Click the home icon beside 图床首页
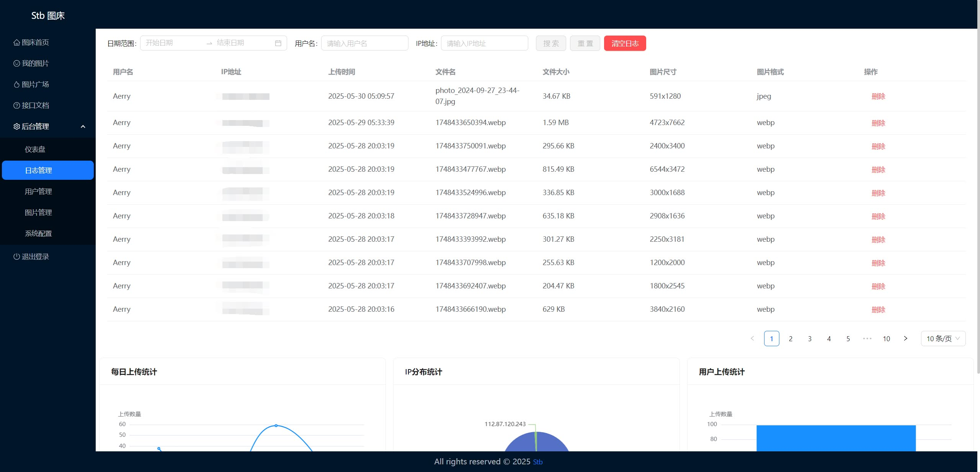 point(16,42)
